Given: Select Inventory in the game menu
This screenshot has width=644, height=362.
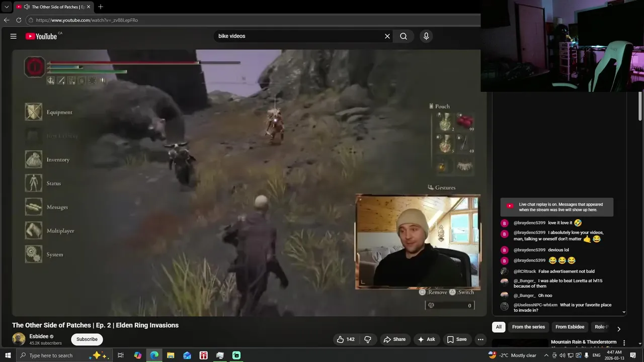Looking at the screenshot, I should (x=48, y=159).
